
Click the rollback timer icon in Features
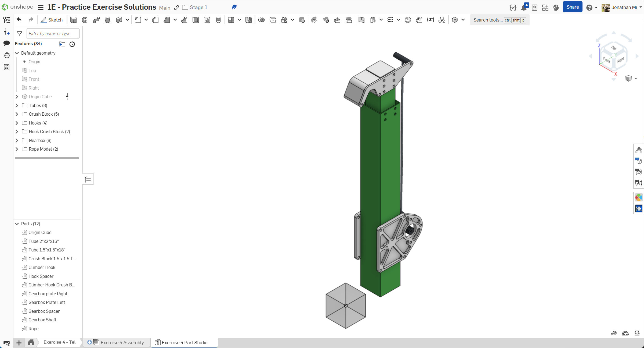click(72, 44)
